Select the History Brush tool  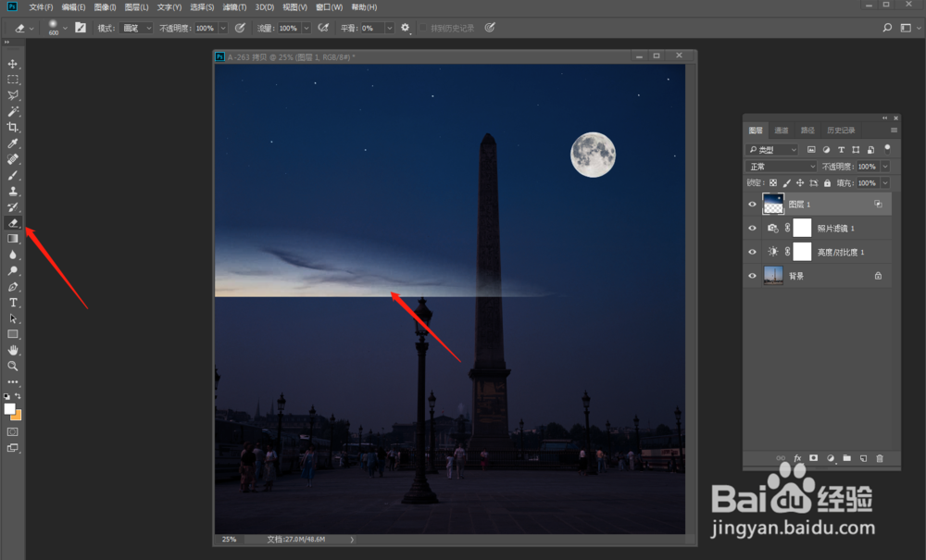[12, 207]
